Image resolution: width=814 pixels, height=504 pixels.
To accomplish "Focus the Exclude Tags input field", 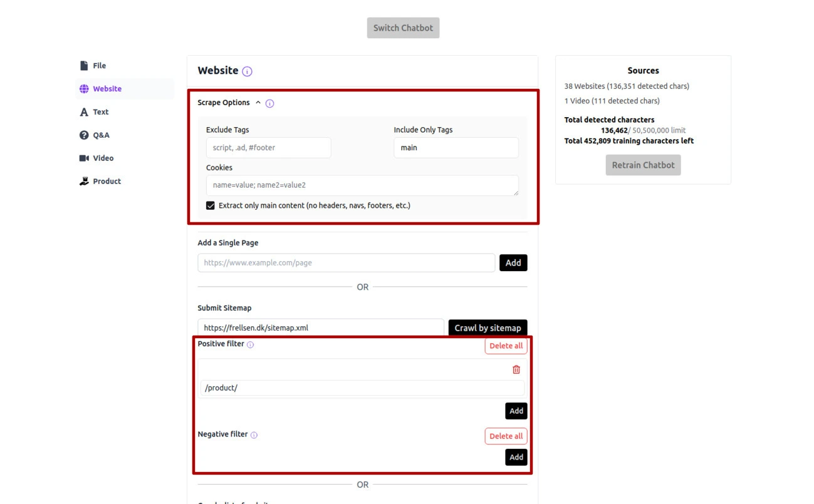I will [268, 148].
